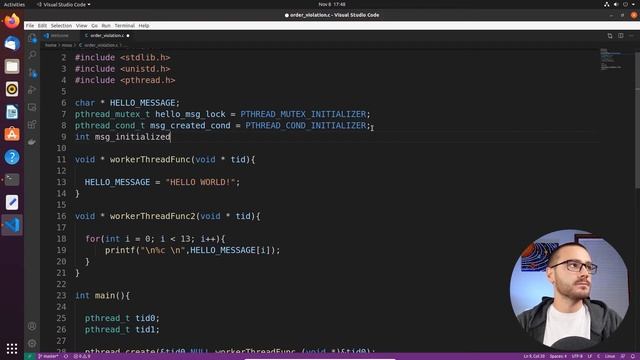Click line number 11 in gutter
This screenshot has height=360, width=640.
coord(61,160)
